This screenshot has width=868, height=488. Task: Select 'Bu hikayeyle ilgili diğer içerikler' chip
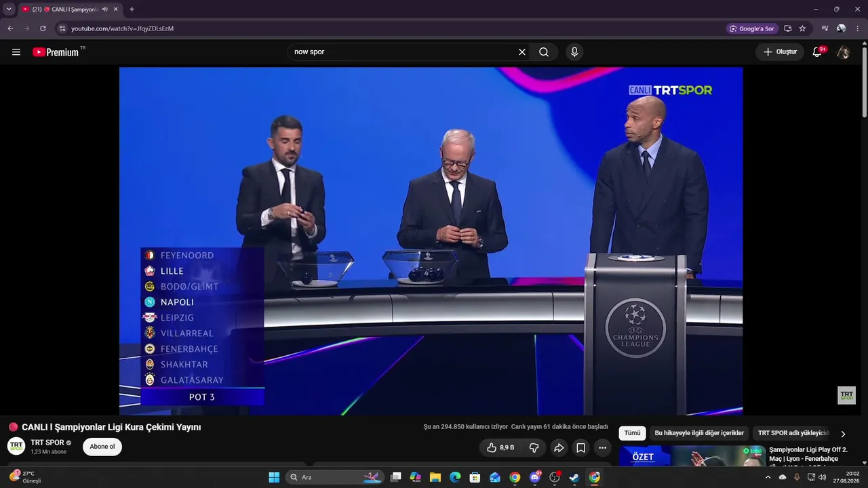[x=699, y=433]
